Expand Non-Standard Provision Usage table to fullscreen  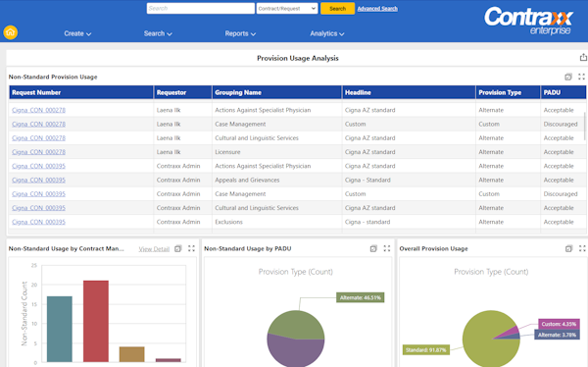coord(581,77)
